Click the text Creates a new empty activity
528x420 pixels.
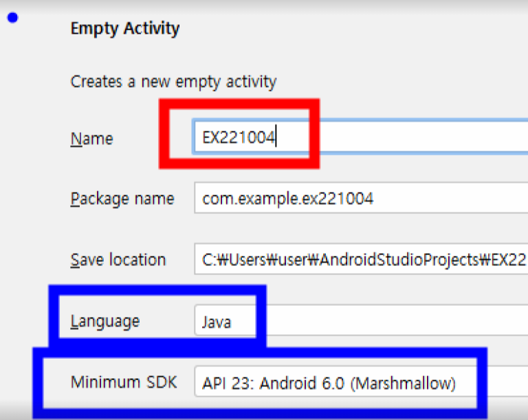point(173,82)
